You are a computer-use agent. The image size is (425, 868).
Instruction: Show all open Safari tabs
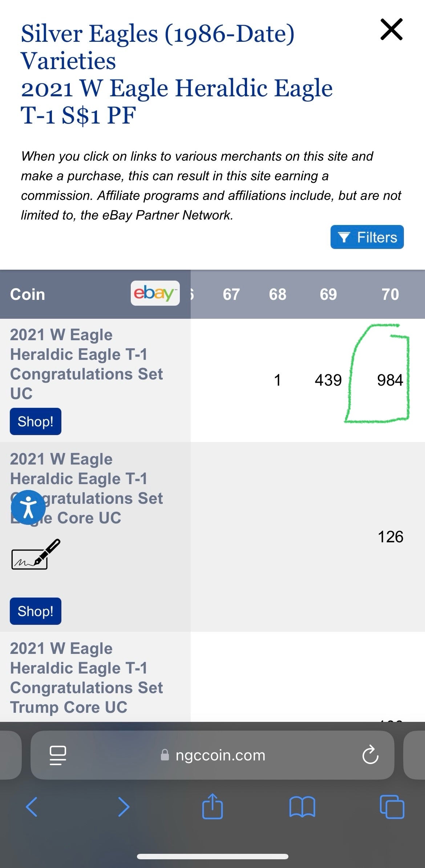point(392,807)
